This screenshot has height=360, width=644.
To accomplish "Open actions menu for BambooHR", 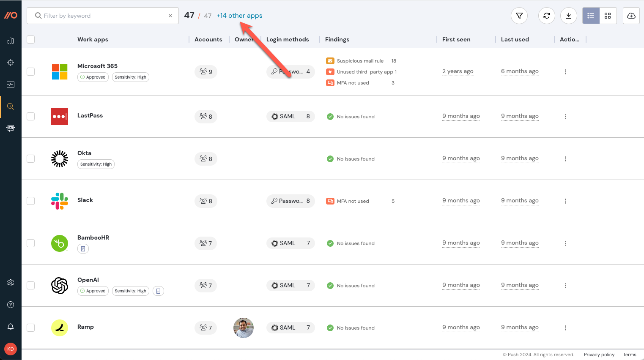I will [x=565, y=243].
